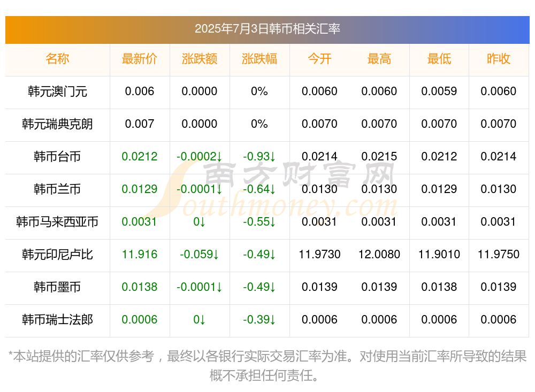Click the highest price 12.0080 value
535x392 pixels.
[x=379, y=255]
